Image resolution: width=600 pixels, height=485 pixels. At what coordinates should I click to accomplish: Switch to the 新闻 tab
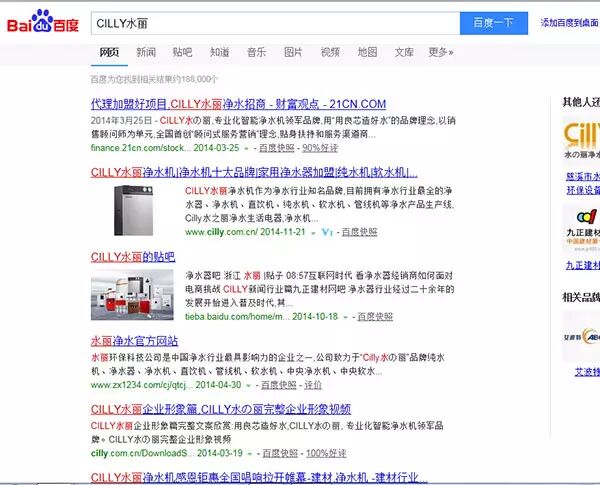pyautogui.click(x=146, y=52)
